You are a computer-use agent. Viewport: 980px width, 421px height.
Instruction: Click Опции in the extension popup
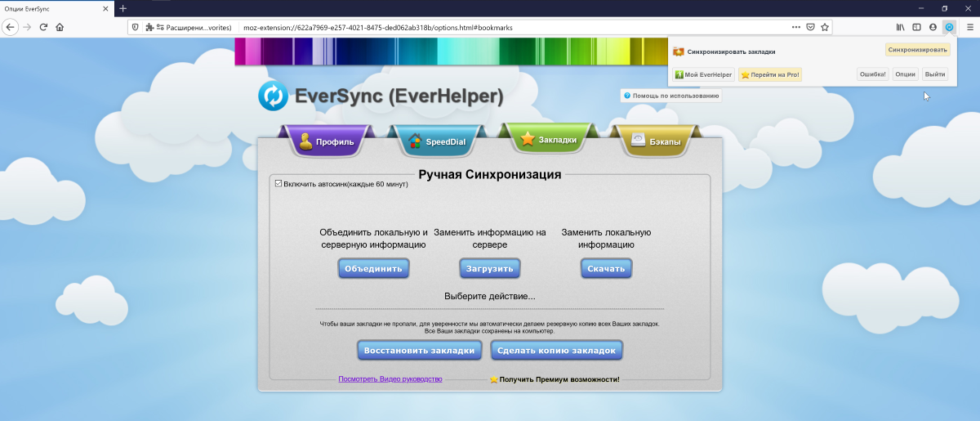(x=905, y=74)
